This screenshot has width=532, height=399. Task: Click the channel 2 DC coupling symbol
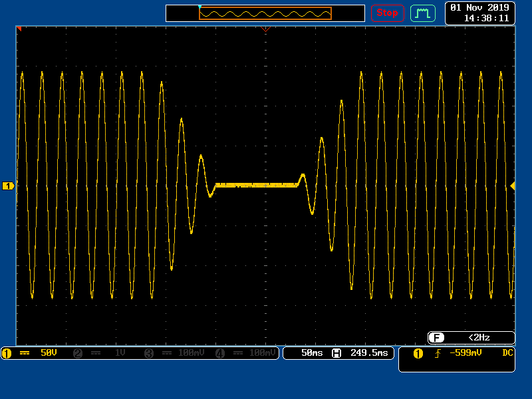96,353
